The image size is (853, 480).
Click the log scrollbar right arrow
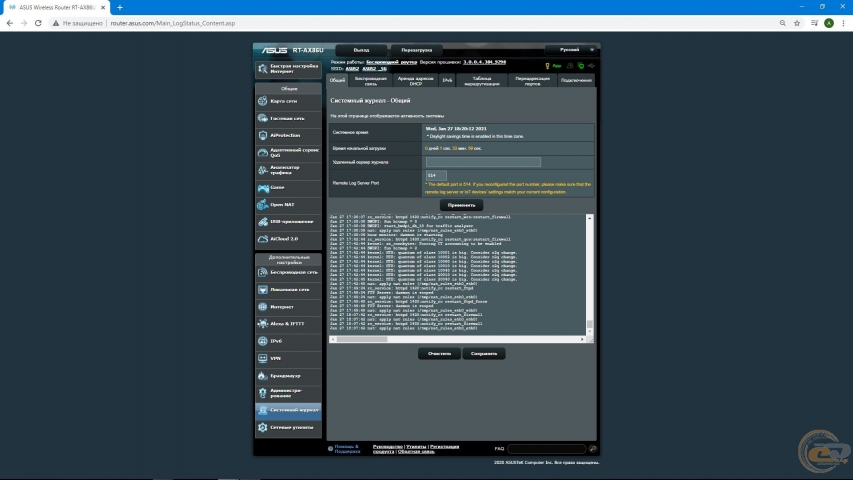582,339
